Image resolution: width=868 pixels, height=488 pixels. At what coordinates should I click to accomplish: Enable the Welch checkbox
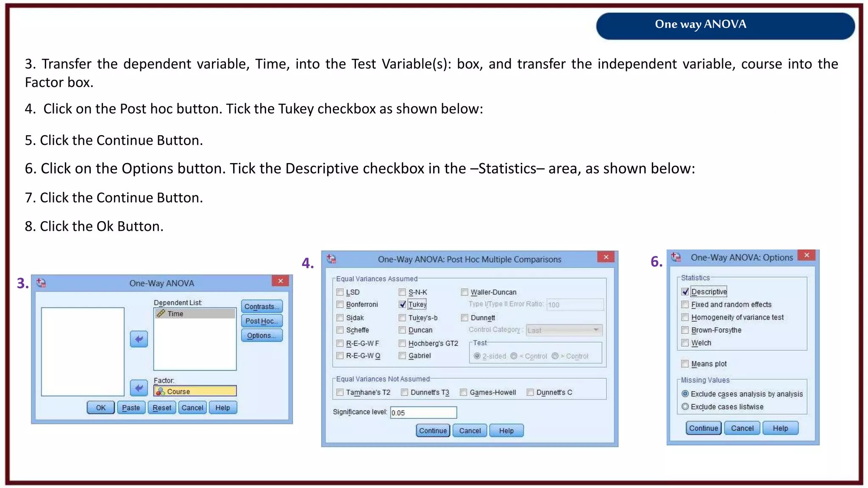pyautogui.click(x=685, y=342)
